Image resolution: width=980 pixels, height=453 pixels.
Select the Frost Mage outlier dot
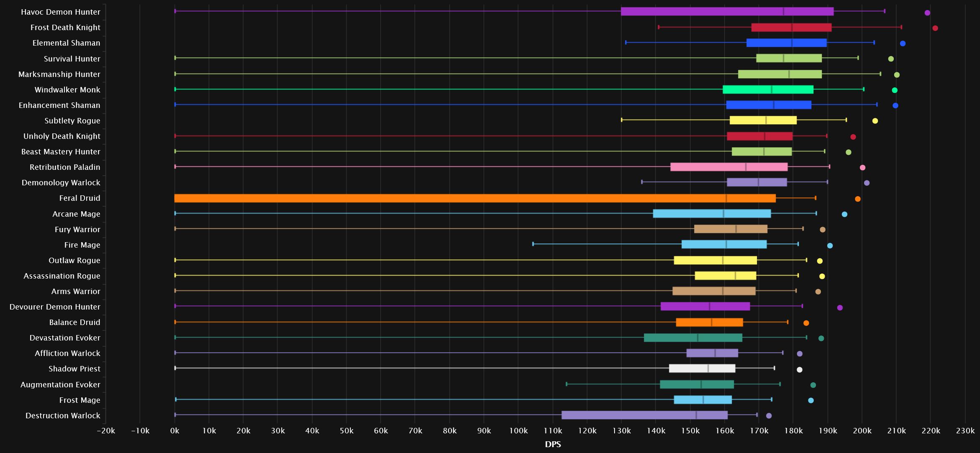tap(811, 401)
